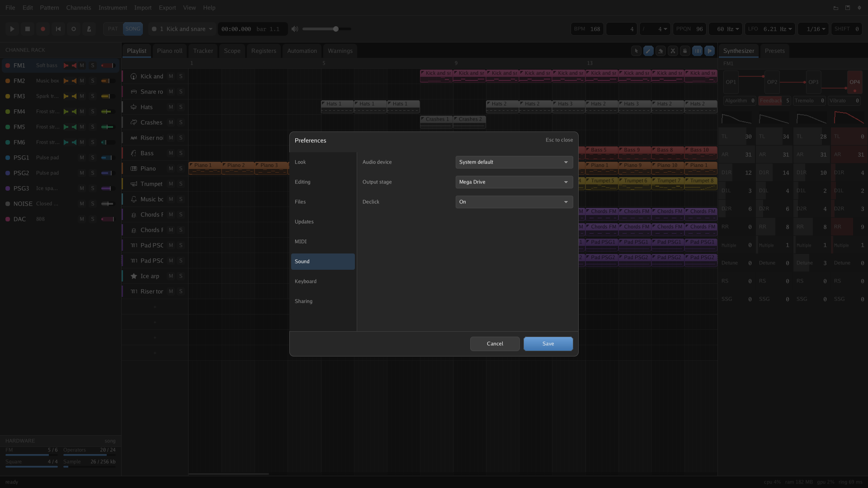The height and width of the screenshot is (488, 868).
Task: Click the star icon on Ice arp track
Action: pos(134,276)
